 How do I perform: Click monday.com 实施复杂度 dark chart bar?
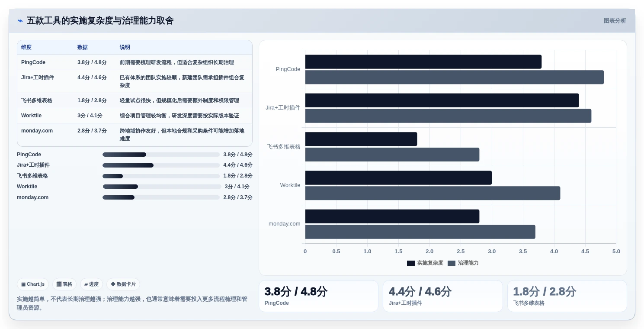(x=392, y=216)
